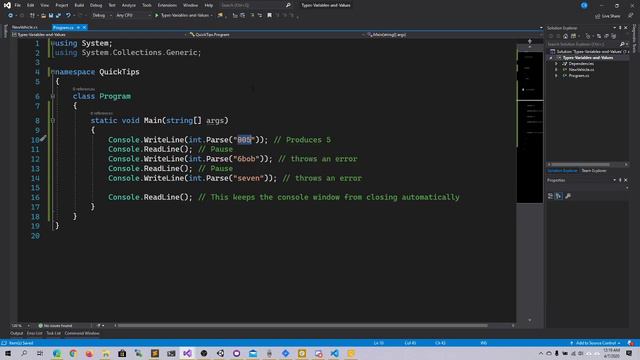The width and height of the screenshot is (640, 360).
Task: Open the Help menu
Action: coord(209,5)
